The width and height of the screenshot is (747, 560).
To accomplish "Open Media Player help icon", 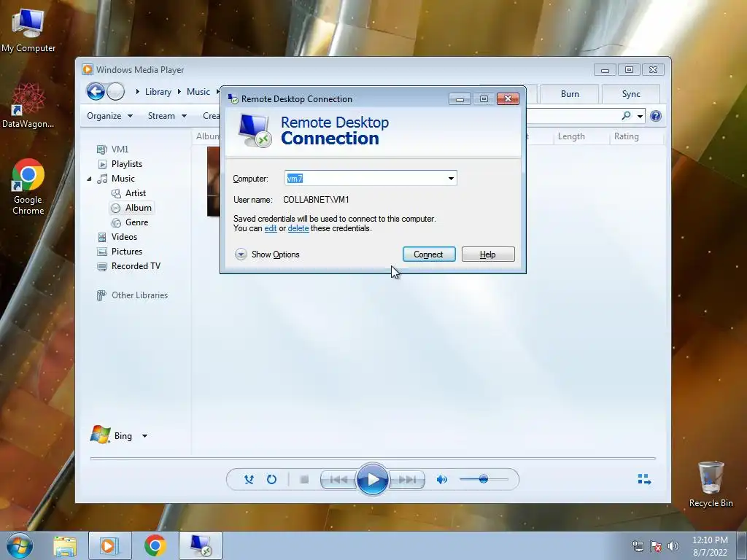I will click(x=656, y=116).
